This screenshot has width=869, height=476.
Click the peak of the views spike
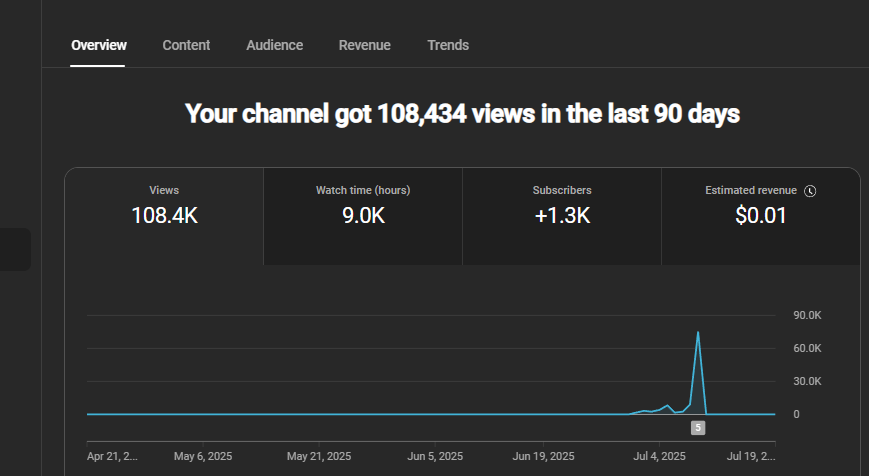point(697,332)
